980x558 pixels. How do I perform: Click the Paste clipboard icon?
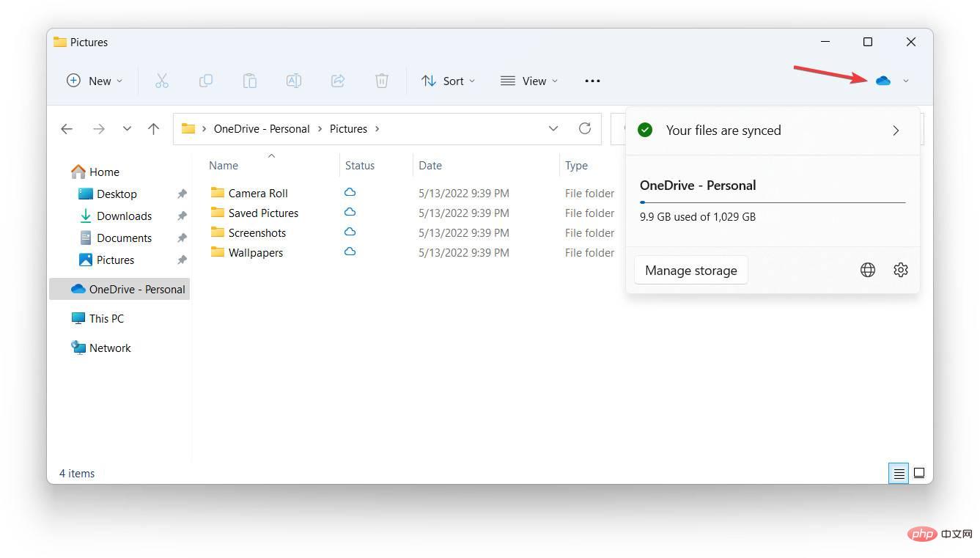[x=250, y=81]
